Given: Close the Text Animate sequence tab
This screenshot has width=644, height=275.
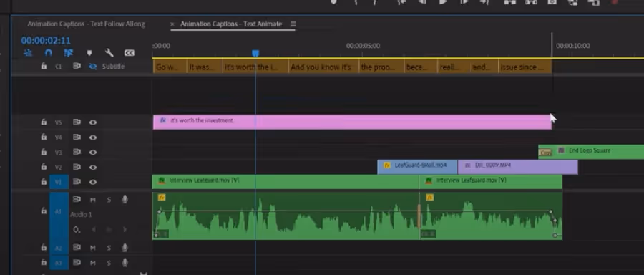Looking at the screenshot, I should [x=172, y=24].
